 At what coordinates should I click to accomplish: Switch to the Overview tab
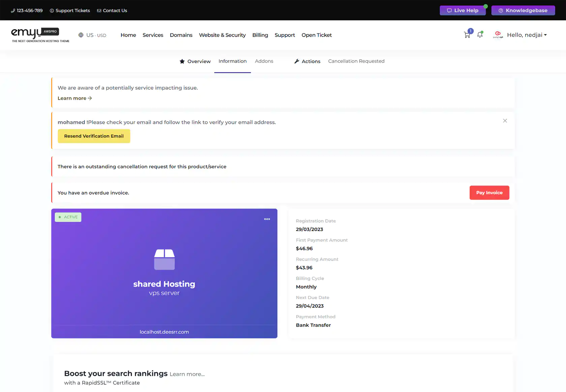click(195, 61)
